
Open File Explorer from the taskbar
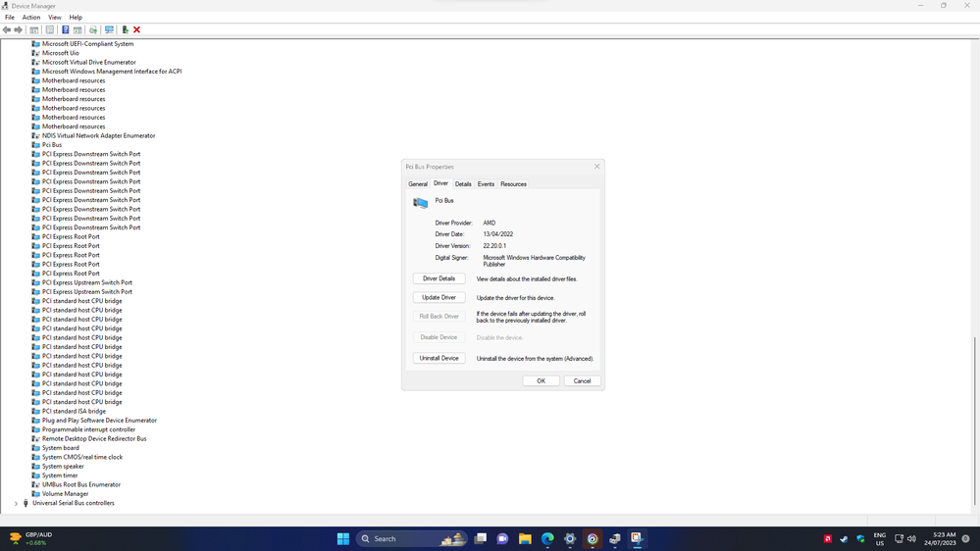pos(525,538)
